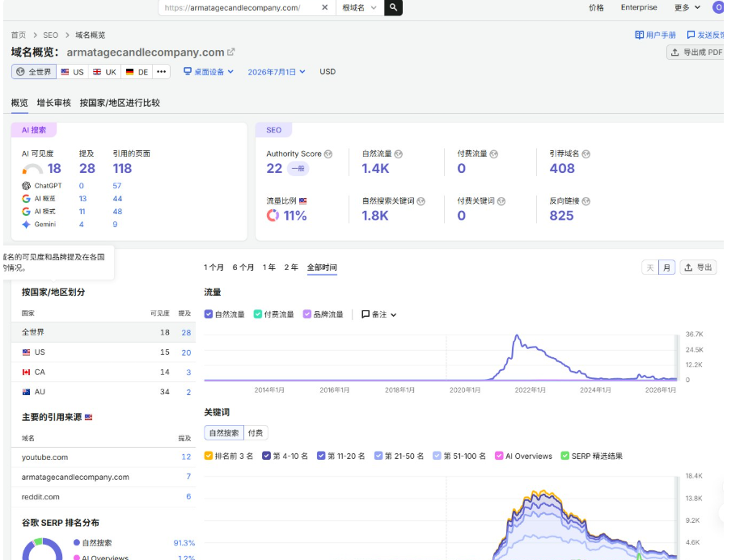Click the Gemini sparkle icon
This screenshot has width=744, height=560.
(26, 225)
